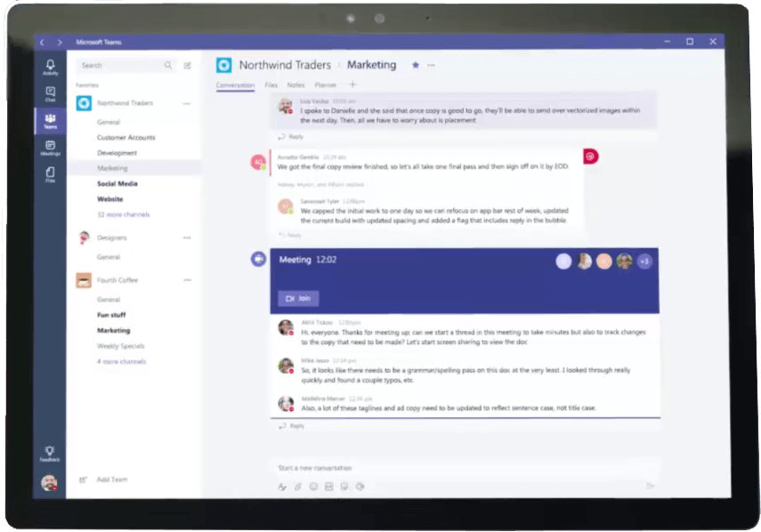This screenshot has height=532, width=761.
Task: Open the Feedback lightbulb icon
Action: pos(50,454)
